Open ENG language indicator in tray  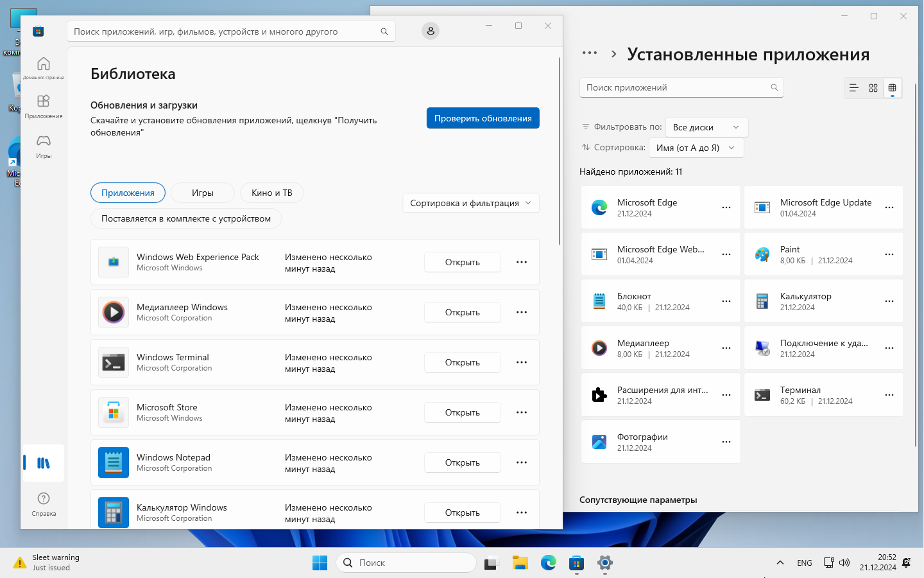tap(805, 563)
